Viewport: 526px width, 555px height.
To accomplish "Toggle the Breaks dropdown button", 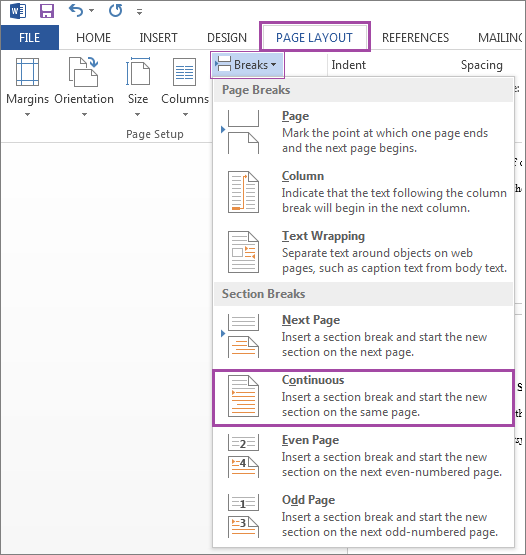I will click(x=247, y=65).
